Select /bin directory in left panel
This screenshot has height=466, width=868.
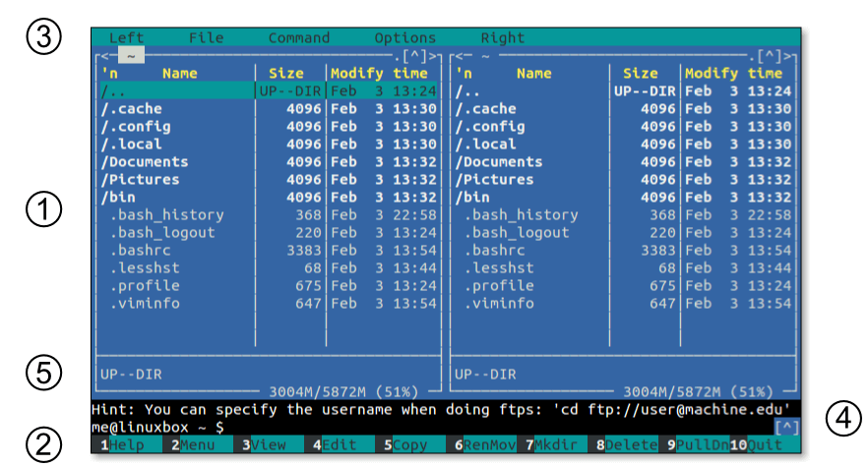click(x=269, y=197)
